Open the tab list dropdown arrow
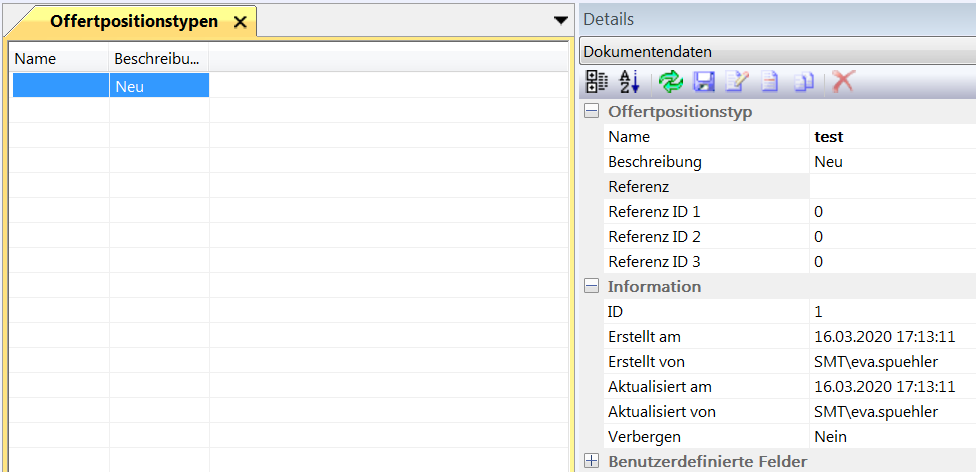 point(560,20)
